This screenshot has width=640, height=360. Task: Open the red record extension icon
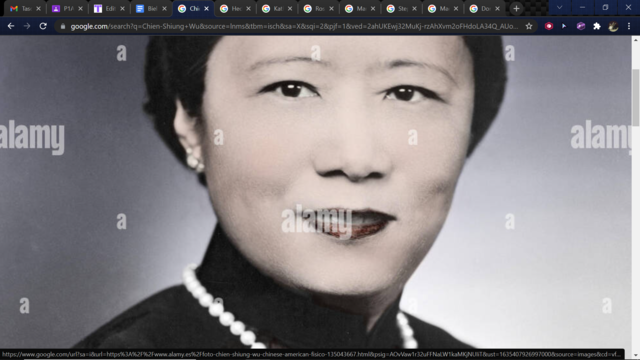(549, 26)
